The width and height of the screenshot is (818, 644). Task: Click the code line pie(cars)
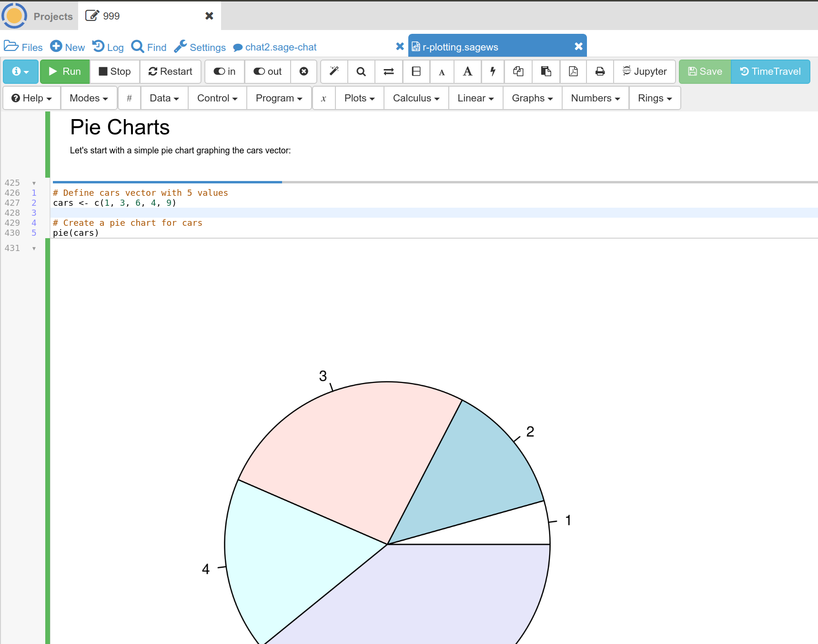click(x=76, y=233)
